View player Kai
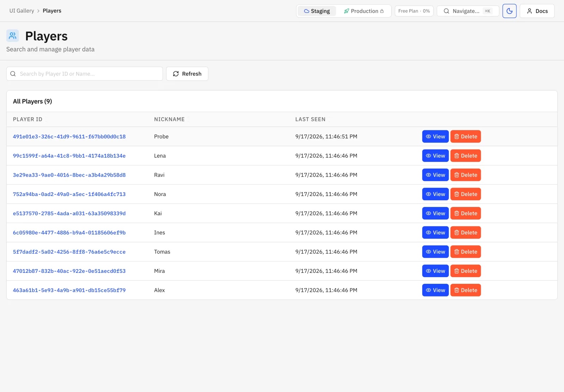Image resolution: width=564 pixels, height=392 pixels. click(435, 213)
